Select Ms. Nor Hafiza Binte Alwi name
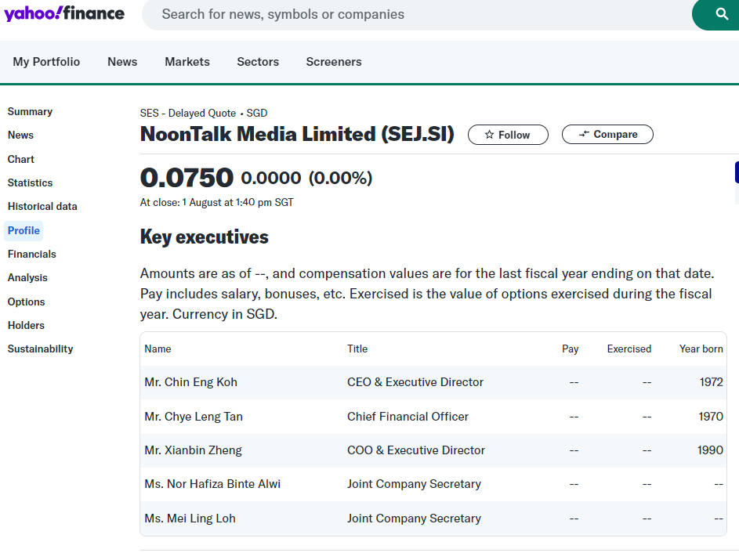 tap(212, 484)
